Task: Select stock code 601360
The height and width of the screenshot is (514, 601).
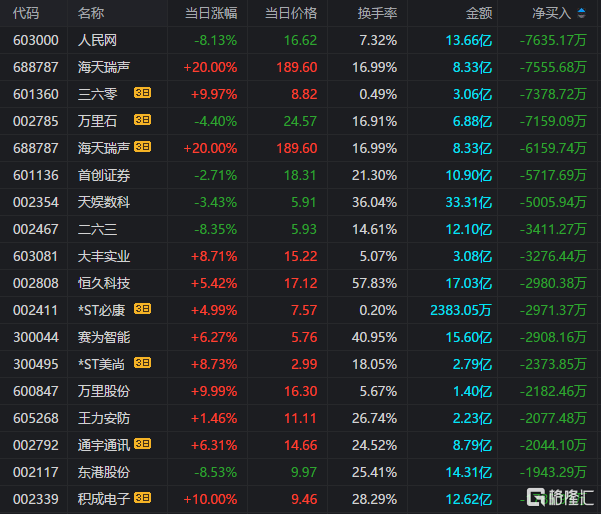Action: click(x=36, y=94)
